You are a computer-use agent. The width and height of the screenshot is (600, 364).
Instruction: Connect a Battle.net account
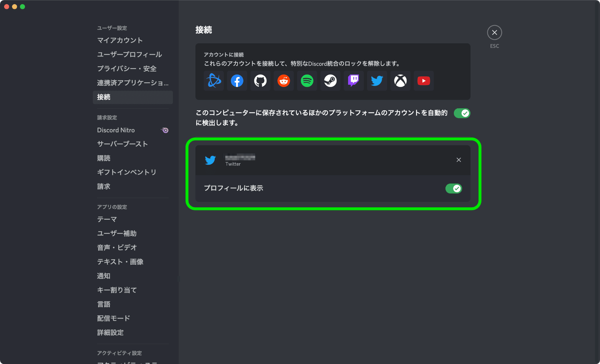pos(214,81)
